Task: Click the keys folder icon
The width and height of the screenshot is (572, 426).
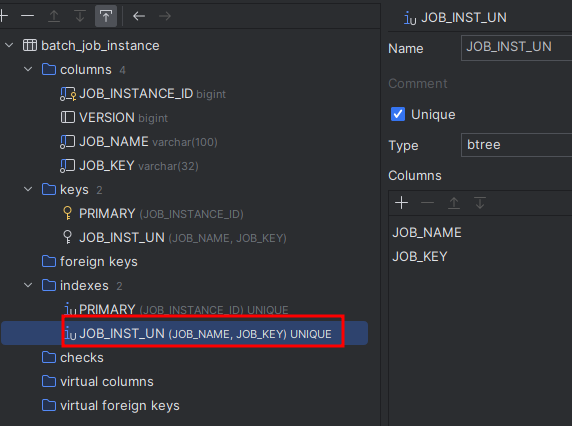Action: click(49, 189)
